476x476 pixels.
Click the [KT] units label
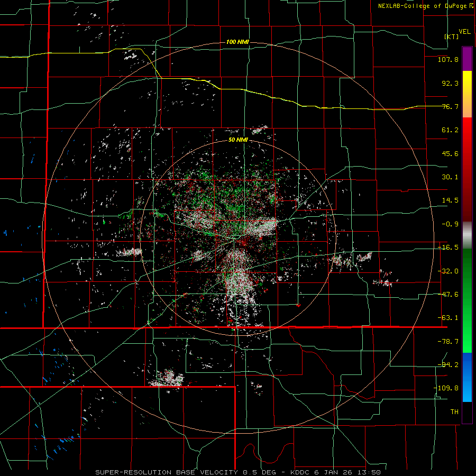(452, 36)
